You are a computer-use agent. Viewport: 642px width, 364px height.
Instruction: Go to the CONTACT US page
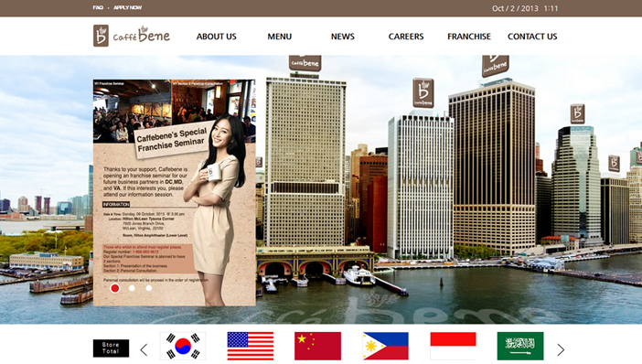click(x=532, y=37)
